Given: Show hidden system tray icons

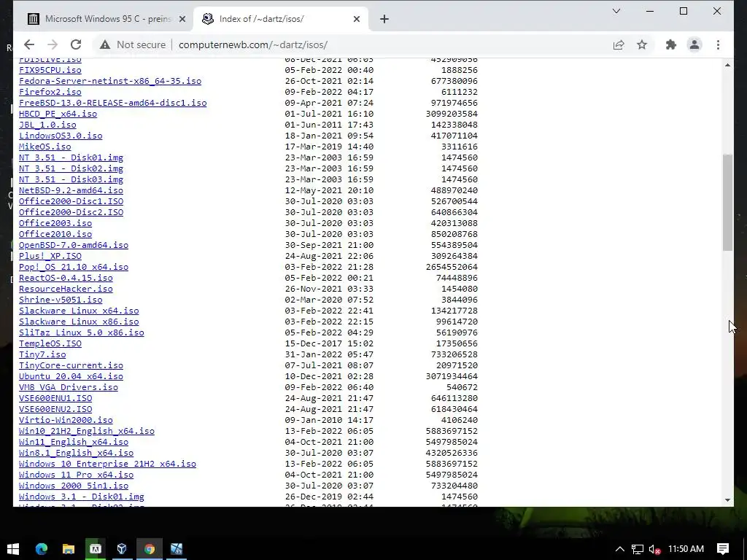Looking at the screenshot, I should (x=620, y=549).
